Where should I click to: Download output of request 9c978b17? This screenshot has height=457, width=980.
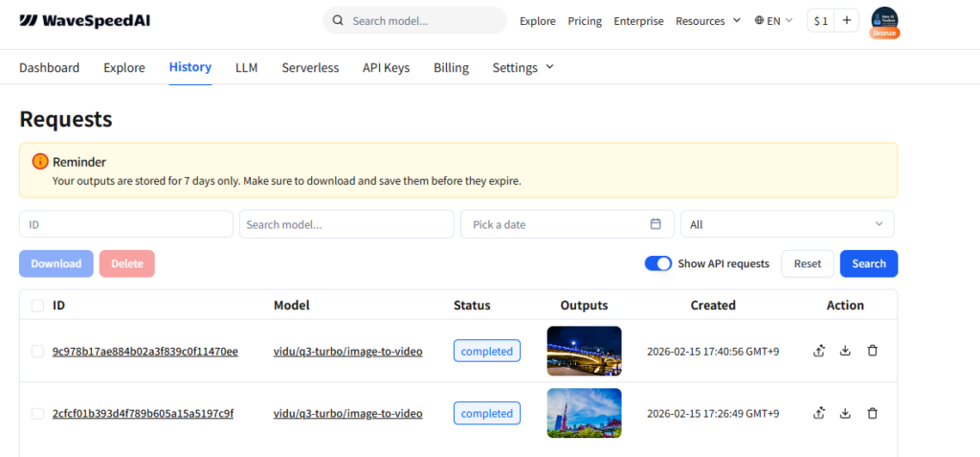click(845, 351)
